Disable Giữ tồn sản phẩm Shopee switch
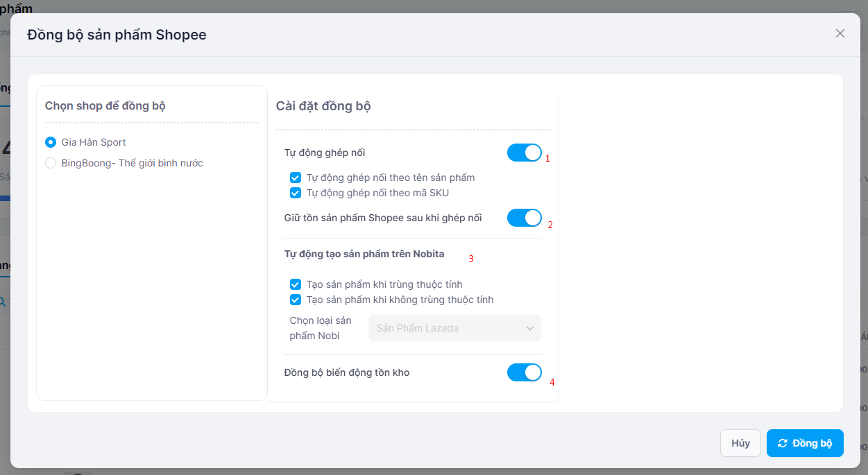This screenshot has width=868, height=475. [x=524, y=218]
